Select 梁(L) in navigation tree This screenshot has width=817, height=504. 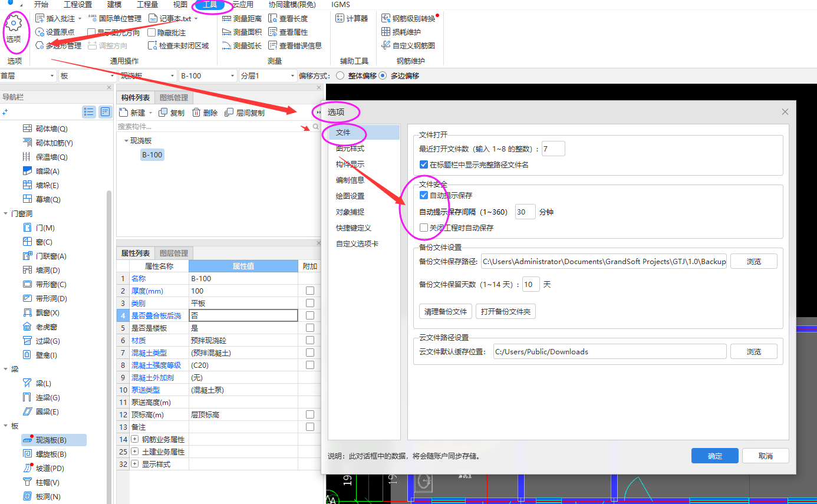point(37,384)
